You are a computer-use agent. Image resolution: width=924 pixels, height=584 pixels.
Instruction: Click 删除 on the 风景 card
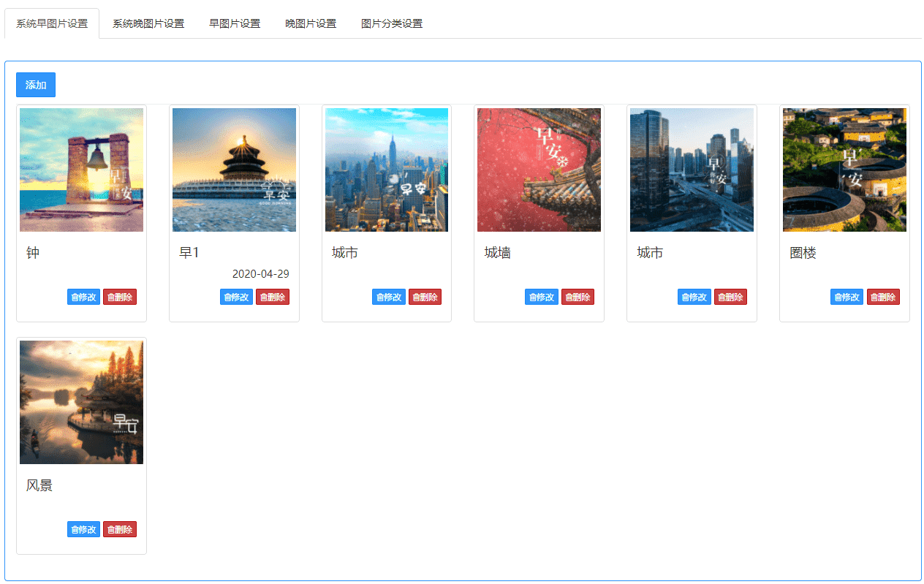tap(120, 529)
